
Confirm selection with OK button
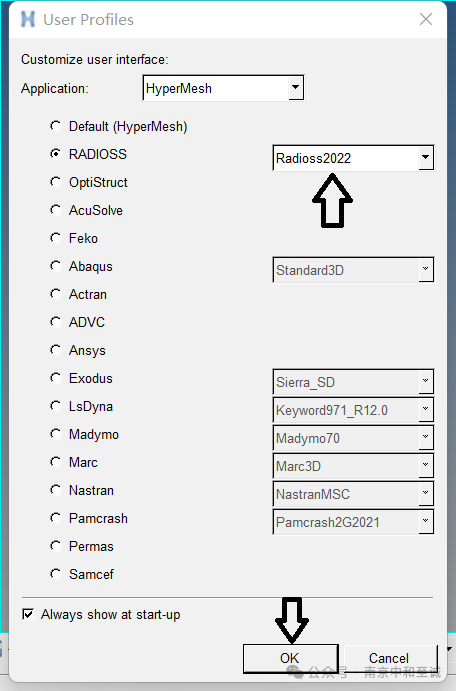click(290, 658)
